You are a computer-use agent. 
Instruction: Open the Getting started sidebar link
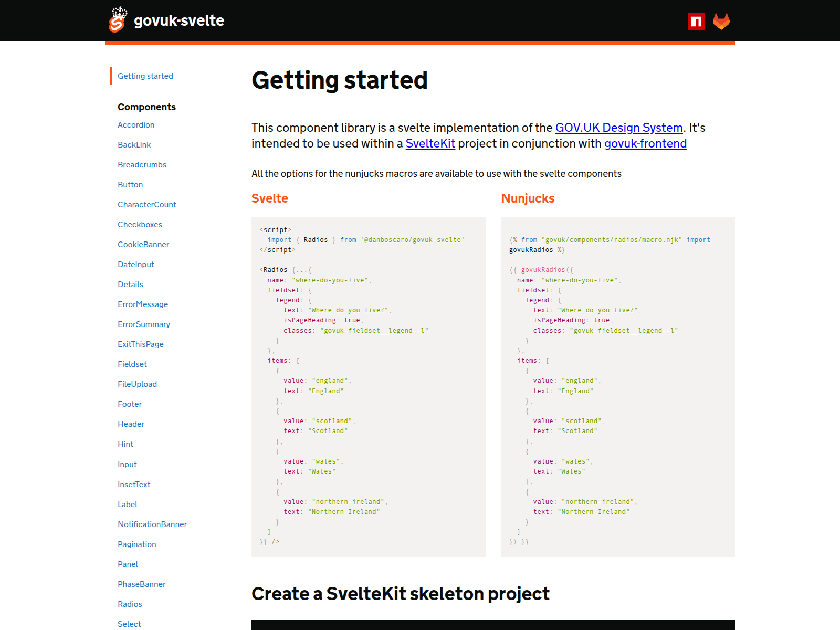[145, 76]
